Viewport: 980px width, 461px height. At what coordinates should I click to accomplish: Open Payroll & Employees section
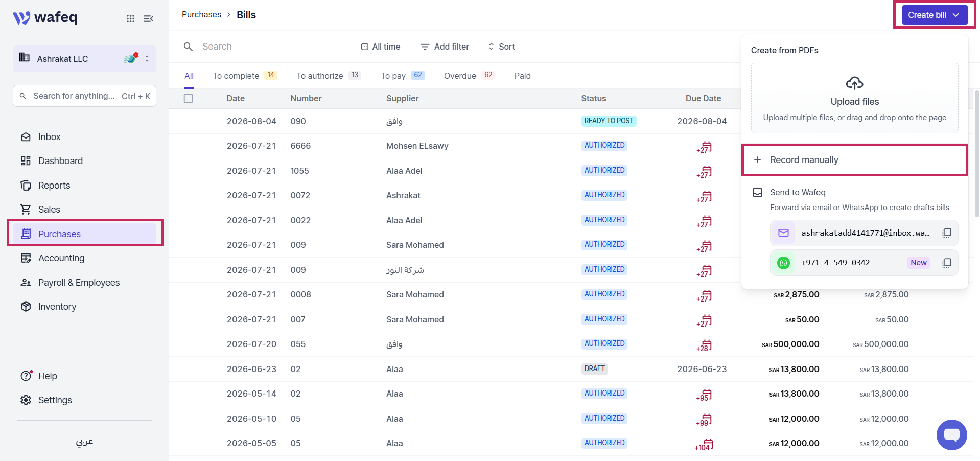point(79,283)
